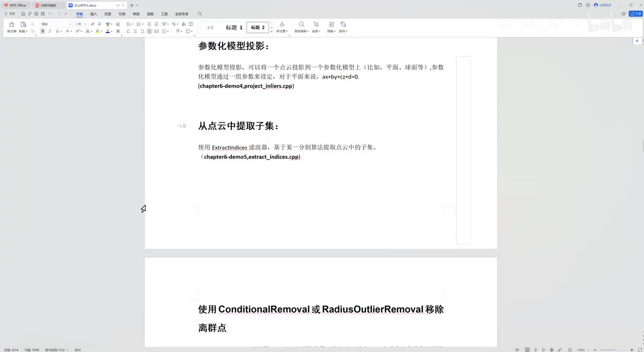
Task: Click the Decrease font size icon
Action: [x=100, y=24]
